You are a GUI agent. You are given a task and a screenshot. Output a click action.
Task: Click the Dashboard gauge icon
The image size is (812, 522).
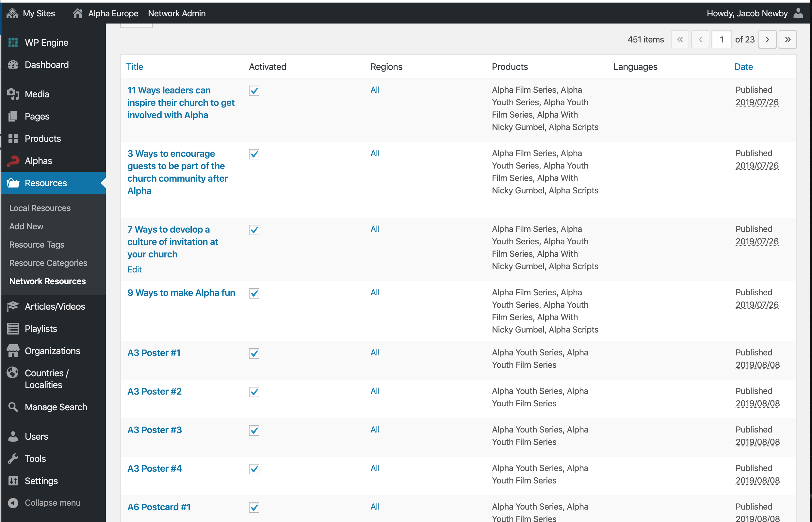[13, 65]
